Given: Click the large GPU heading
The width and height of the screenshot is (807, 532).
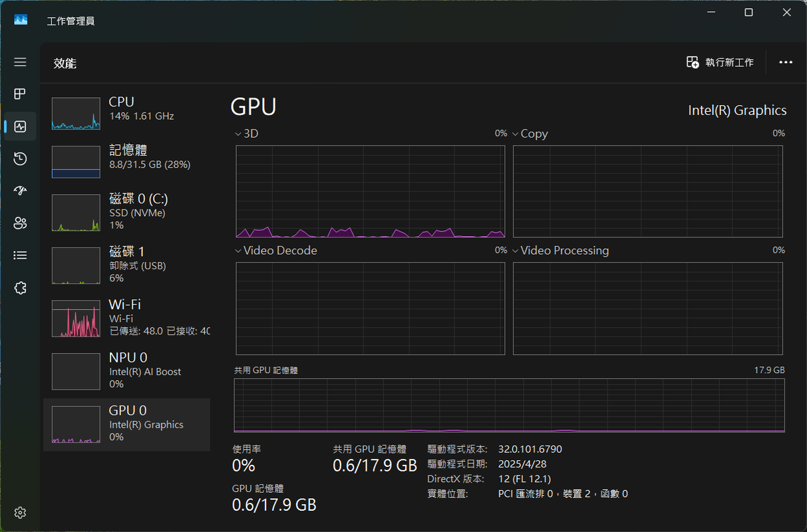Looking at the screenshot, I should click(253, 106).
